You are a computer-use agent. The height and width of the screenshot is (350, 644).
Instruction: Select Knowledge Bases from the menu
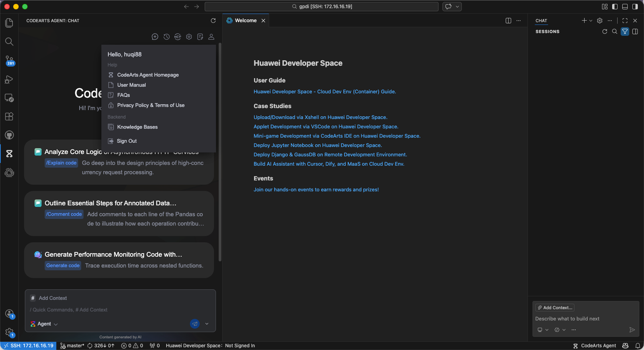tap(137, 127)
